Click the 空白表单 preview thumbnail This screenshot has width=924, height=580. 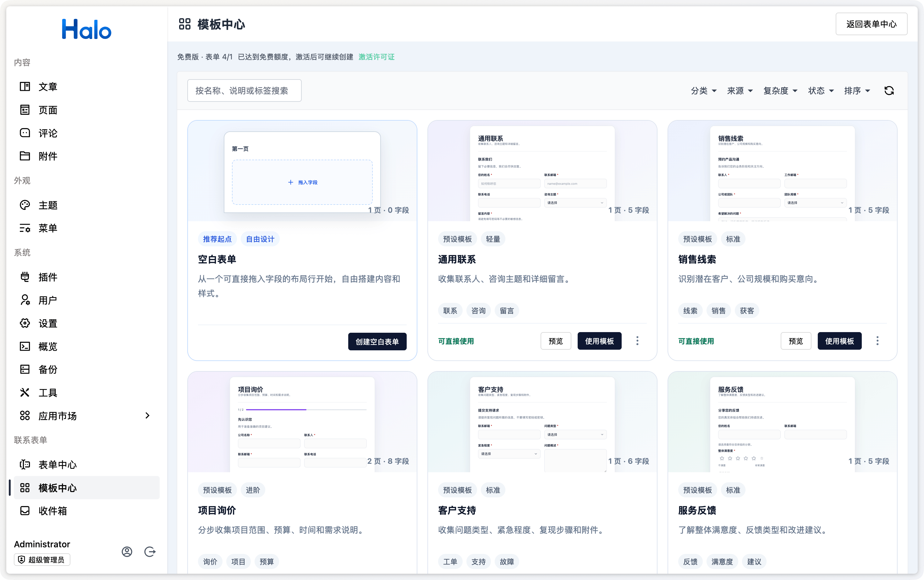[302, 171]
